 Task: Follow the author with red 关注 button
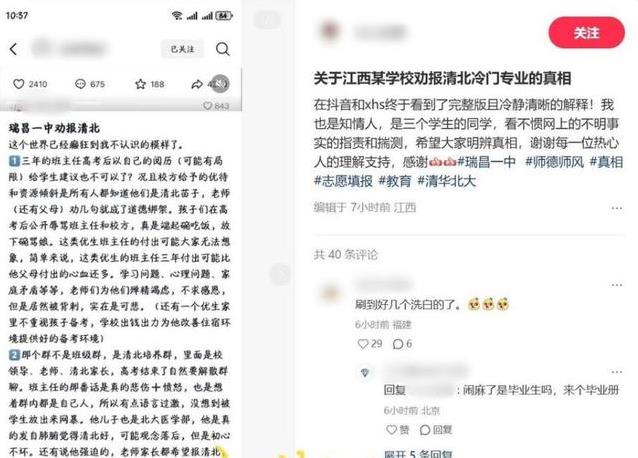pyautogui.click(x=586, y=33)
